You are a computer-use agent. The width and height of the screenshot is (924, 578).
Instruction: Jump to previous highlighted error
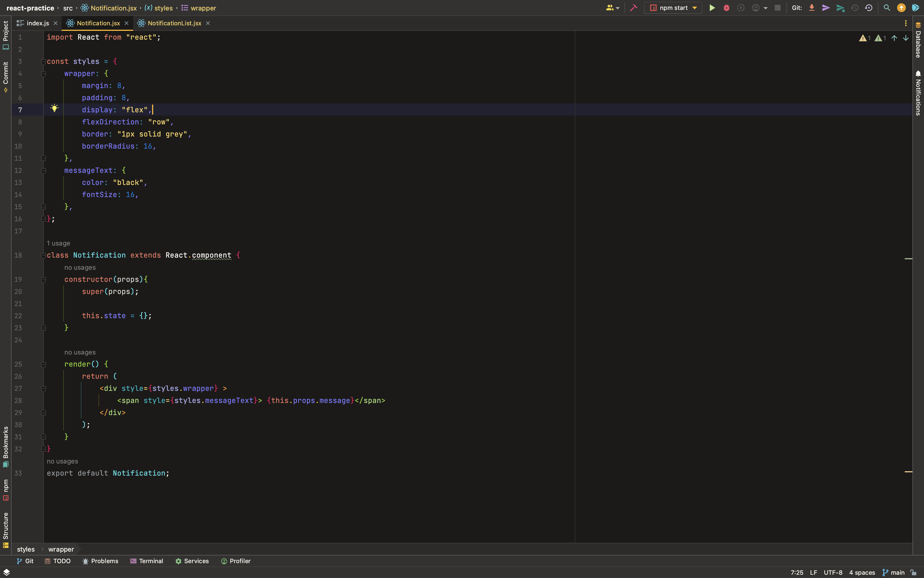pos(894,38)
